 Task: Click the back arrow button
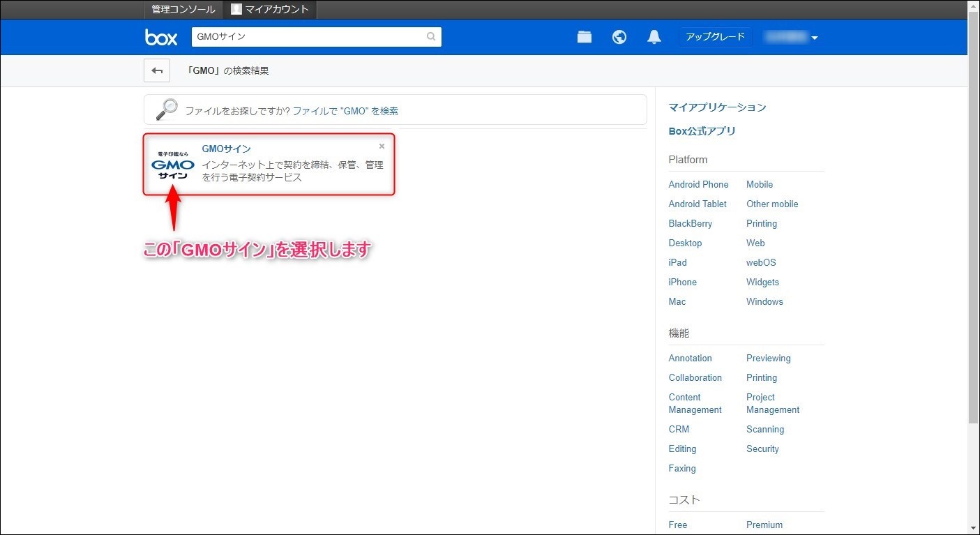157,70
